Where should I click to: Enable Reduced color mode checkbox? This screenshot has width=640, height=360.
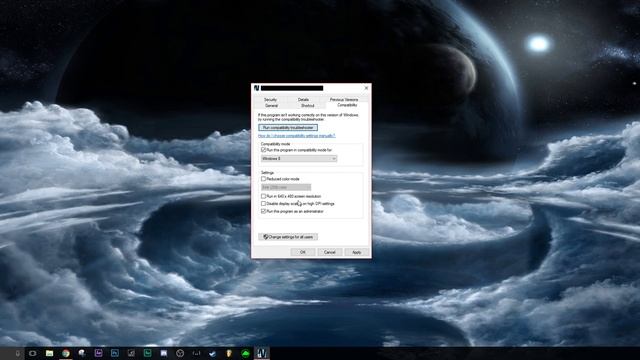pos(264,179)
